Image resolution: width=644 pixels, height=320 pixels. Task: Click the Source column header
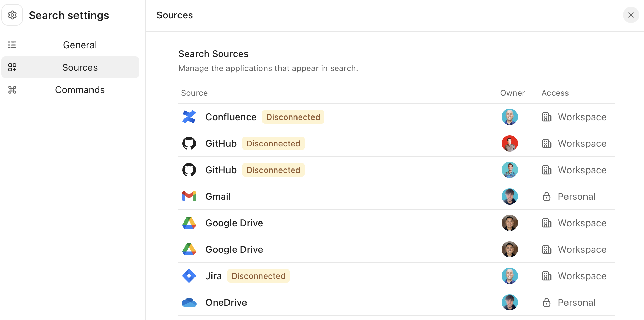194,93
